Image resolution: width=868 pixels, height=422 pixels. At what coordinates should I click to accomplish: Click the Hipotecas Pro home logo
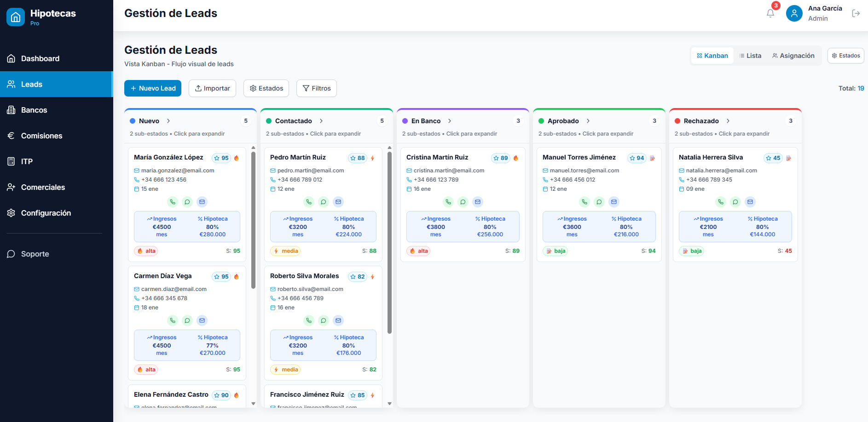pyautogui.click(x=16, y=17)
